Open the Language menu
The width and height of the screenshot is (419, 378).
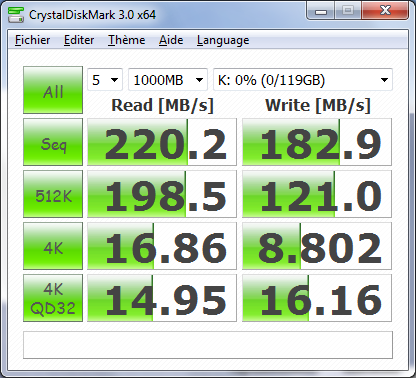point(223,40)
